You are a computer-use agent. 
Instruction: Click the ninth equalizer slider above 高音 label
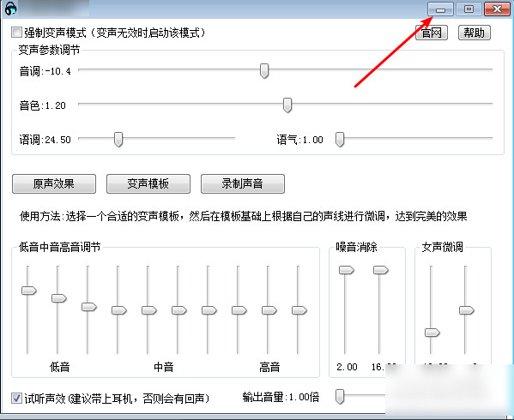269,310
